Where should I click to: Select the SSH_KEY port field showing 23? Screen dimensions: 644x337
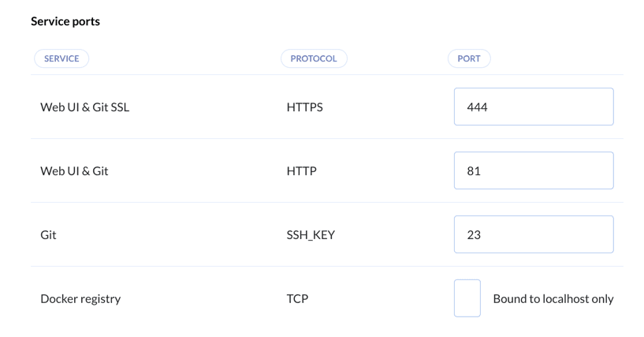tap(533, 234)
